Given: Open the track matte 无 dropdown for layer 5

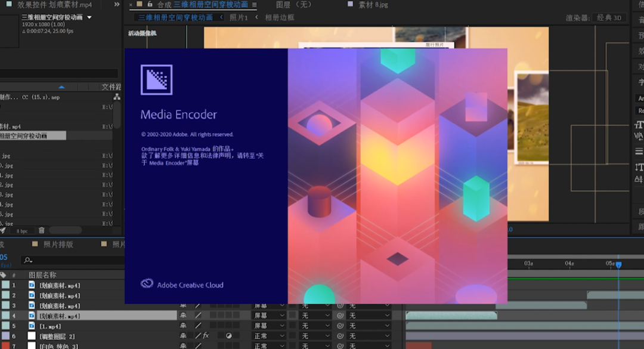Looking at the screenshot, I should (x=316, y=326).
